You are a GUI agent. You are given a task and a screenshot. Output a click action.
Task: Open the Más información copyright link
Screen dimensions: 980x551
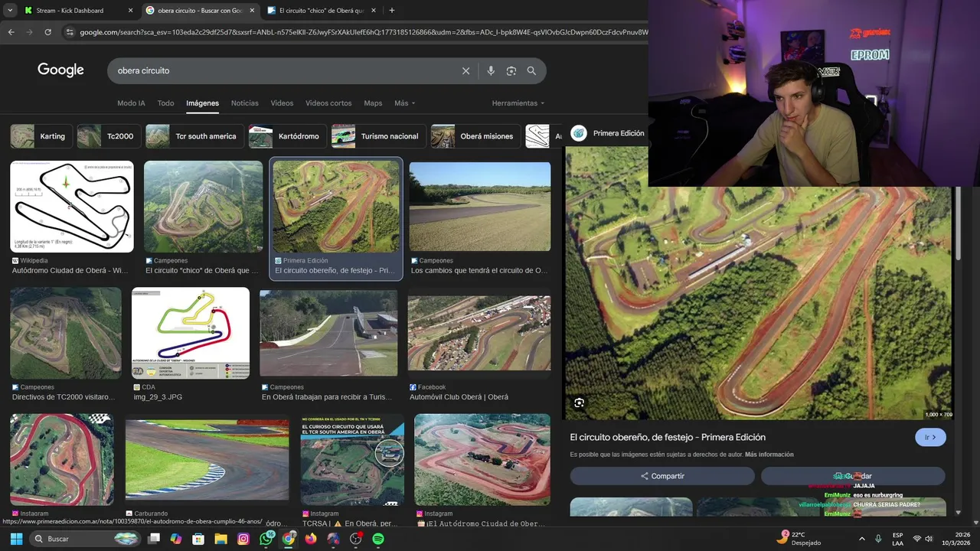769,455
